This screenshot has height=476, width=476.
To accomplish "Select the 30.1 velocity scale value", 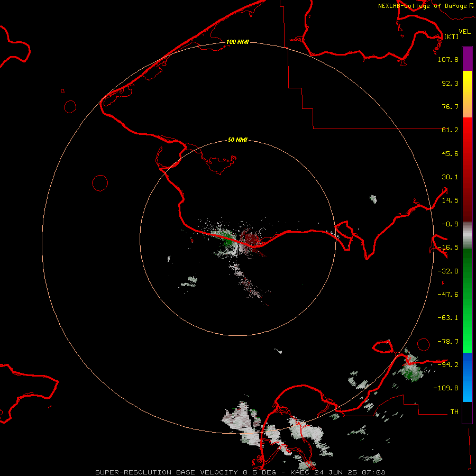I will 450,177.
